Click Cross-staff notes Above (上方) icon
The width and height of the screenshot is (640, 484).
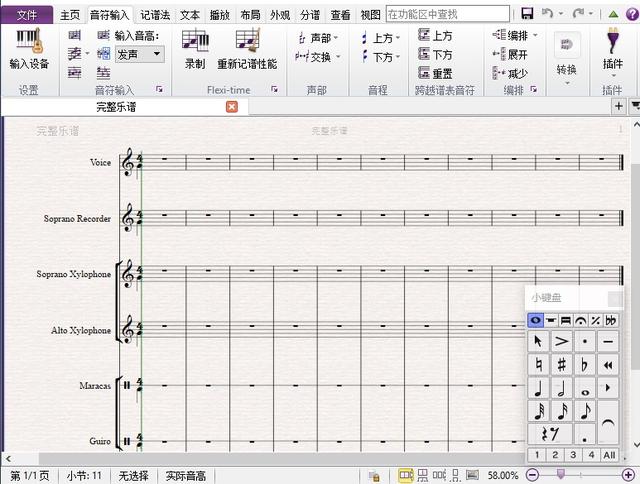point(435,36)
